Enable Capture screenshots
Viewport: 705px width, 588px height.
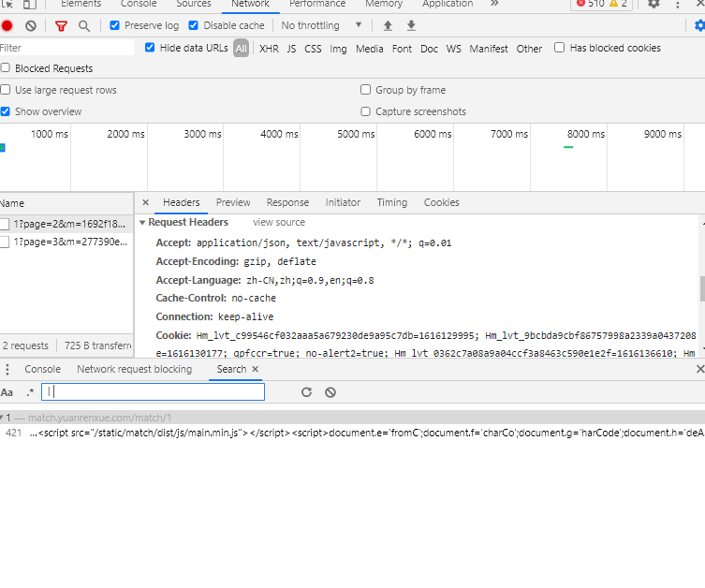pos(365,111)
